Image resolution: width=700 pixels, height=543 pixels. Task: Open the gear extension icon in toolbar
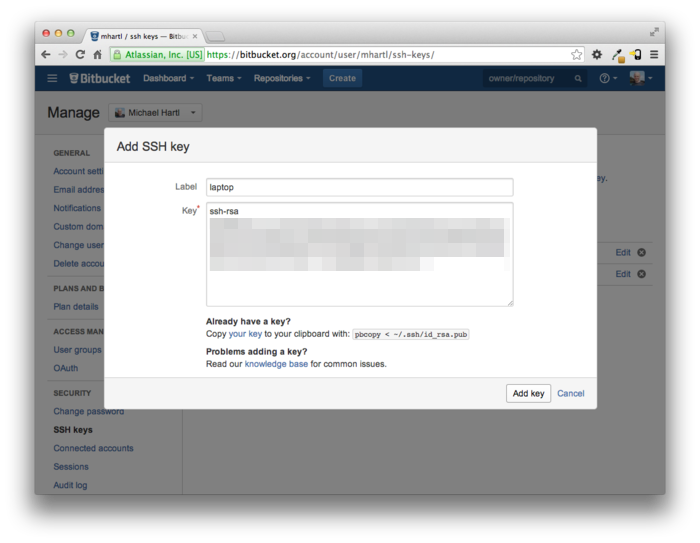click(x=597, y=54)
